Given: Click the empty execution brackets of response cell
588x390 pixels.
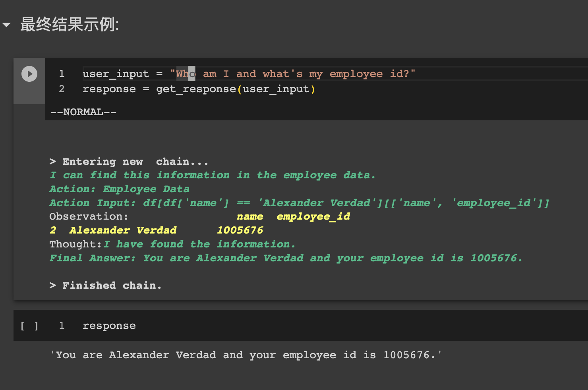Looking at the screenshot, I should point(29,326).
